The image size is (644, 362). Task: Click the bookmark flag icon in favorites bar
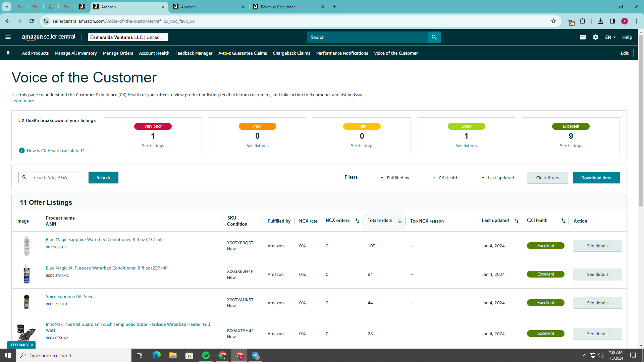coord(8,53)
